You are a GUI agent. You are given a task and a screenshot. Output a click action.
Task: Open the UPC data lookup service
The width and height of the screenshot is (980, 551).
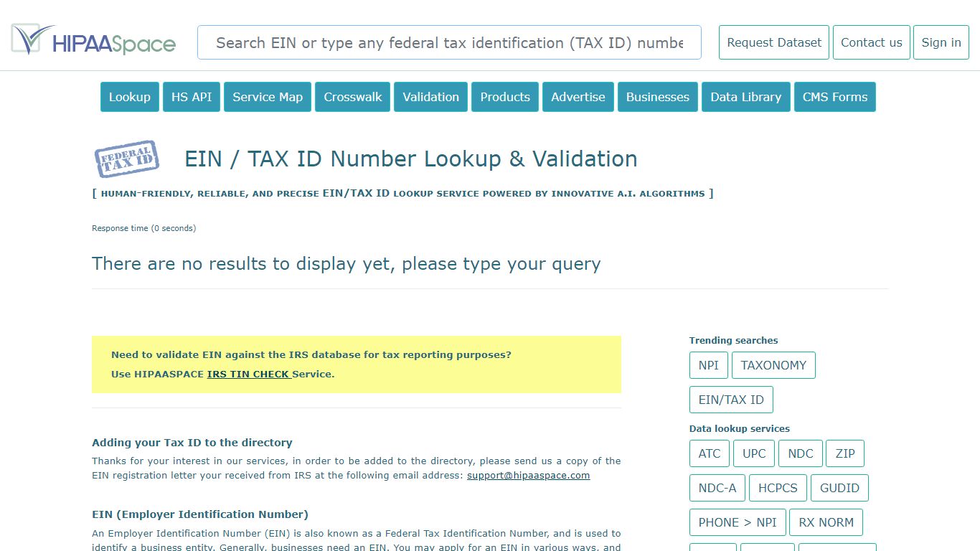point(754,453)
